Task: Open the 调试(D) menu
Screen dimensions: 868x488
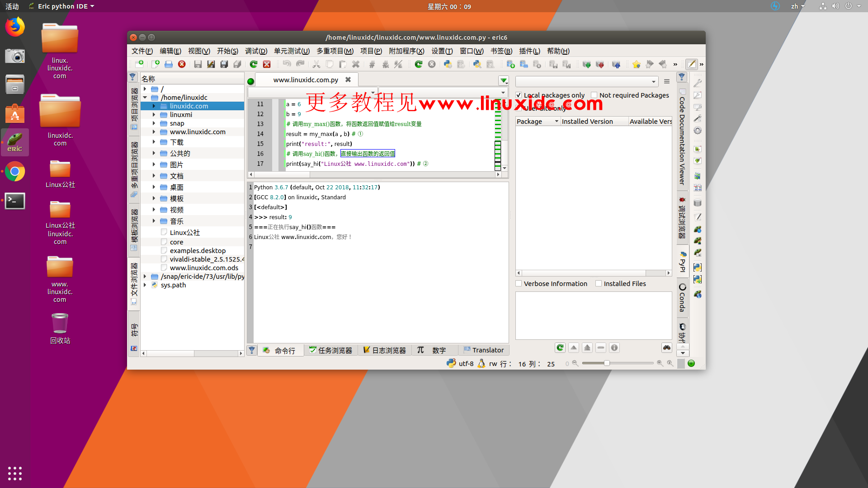Action: click(256, 51)
